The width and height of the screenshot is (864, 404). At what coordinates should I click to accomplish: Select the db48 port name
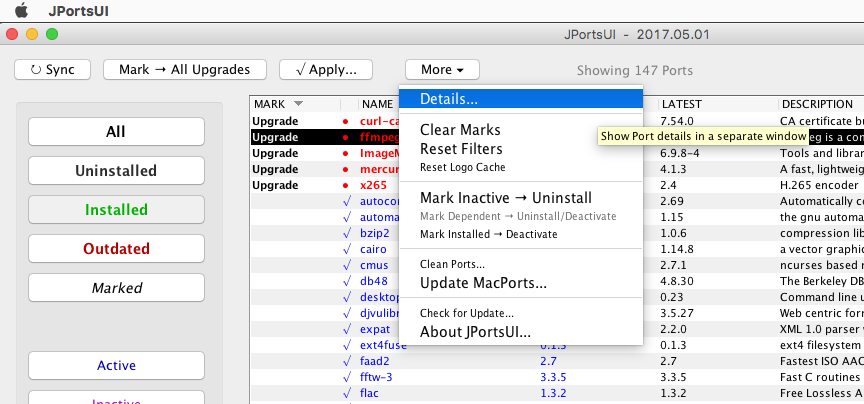374,281
